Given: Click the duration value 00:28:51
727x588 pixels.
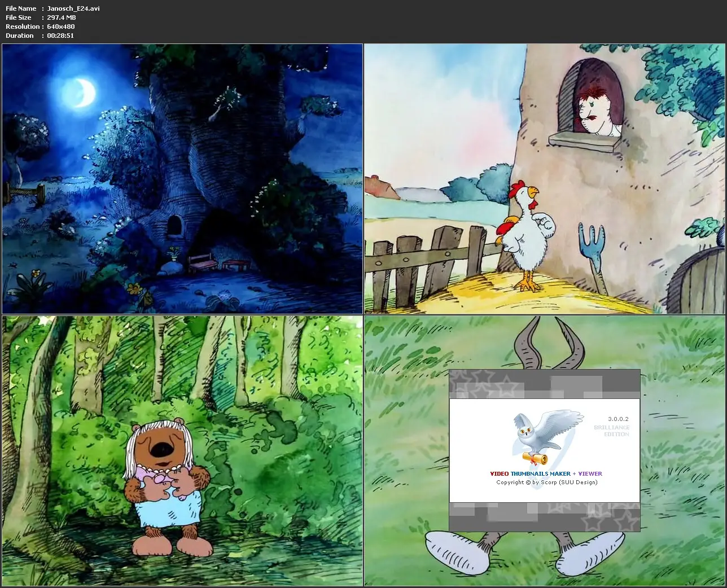Looking at the screenshot, I should click(x=60, y=36).
